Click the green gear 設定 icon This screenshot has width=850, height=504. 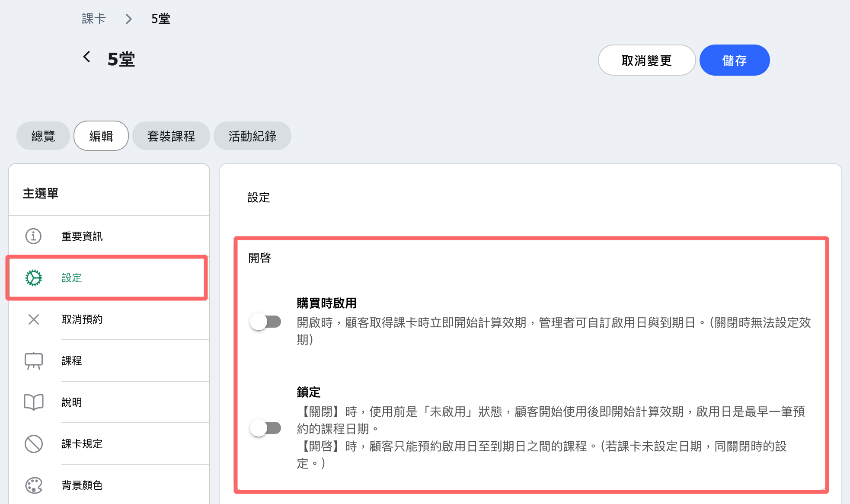coord(33,278)
